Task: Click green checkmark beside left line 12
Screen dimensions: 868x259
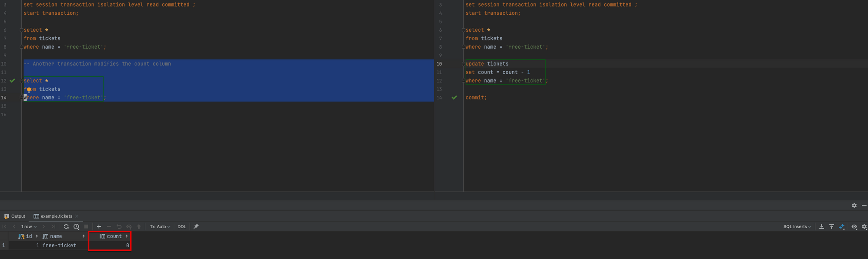Action: click(x=12, y=81)
